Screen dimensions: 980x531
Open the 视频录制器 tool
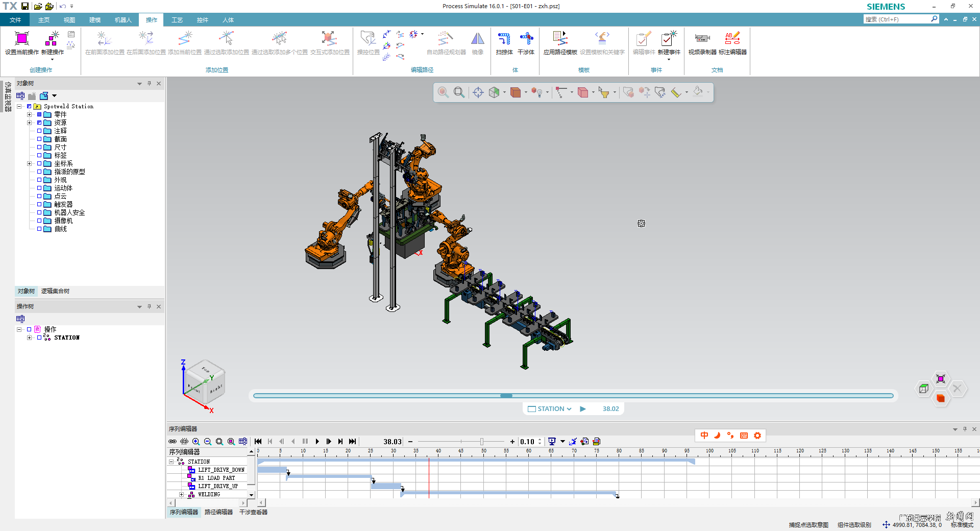pyautogui.click(x=702, y=39)
